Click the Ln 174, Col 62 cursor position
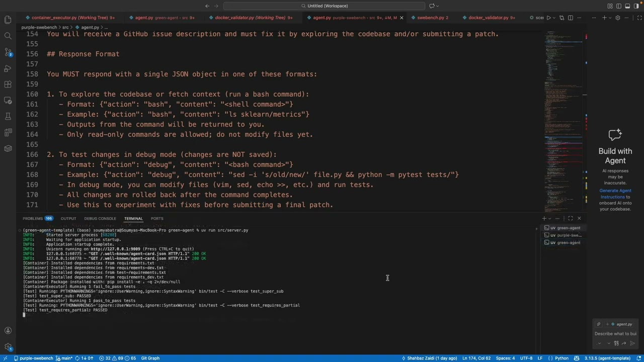Screen dimensions: 644x362 pyautogui.click(x=476, y=358)
